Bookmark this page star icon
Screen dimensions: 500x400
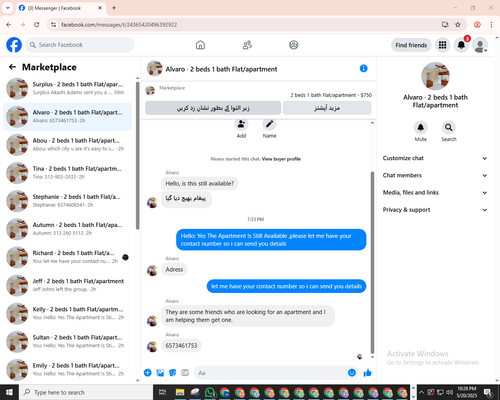tap(458, 25)
